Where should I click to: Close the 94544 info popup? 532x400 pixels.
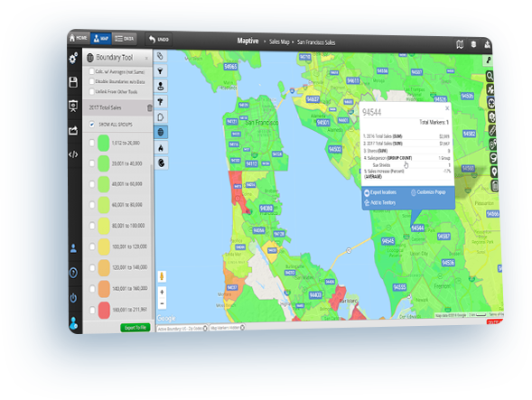447,108
